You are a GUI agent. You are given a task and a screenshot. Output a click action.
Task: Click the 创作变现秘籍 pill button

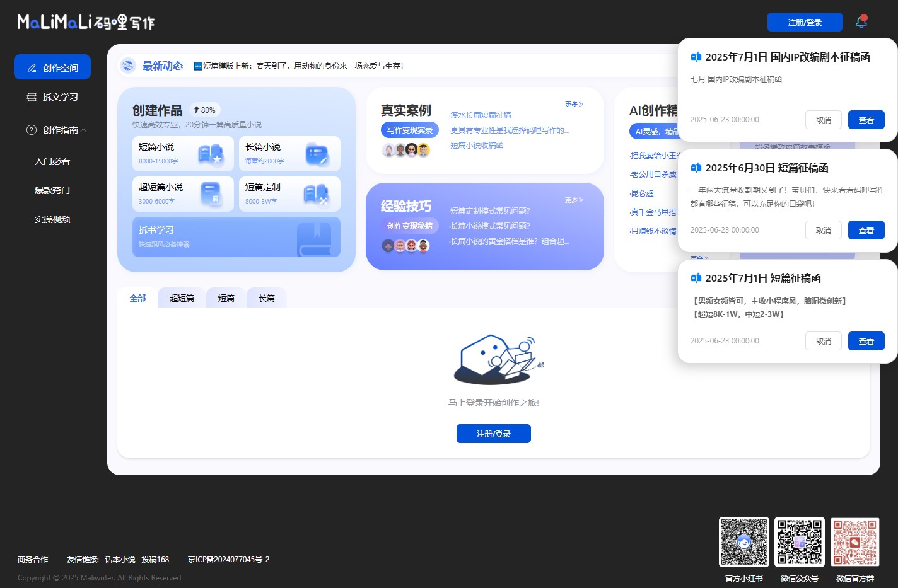[x=410, y=226]
